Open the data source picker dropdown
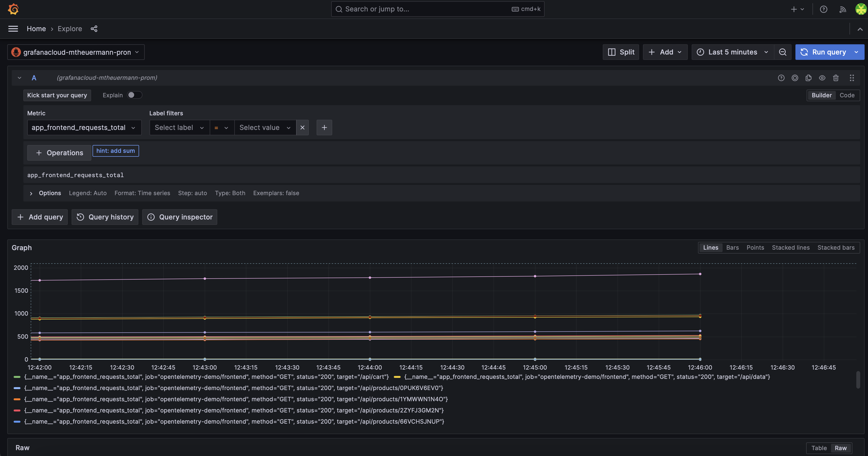The height and width of the screenshot is (456, 868). (x=76, y=52)
